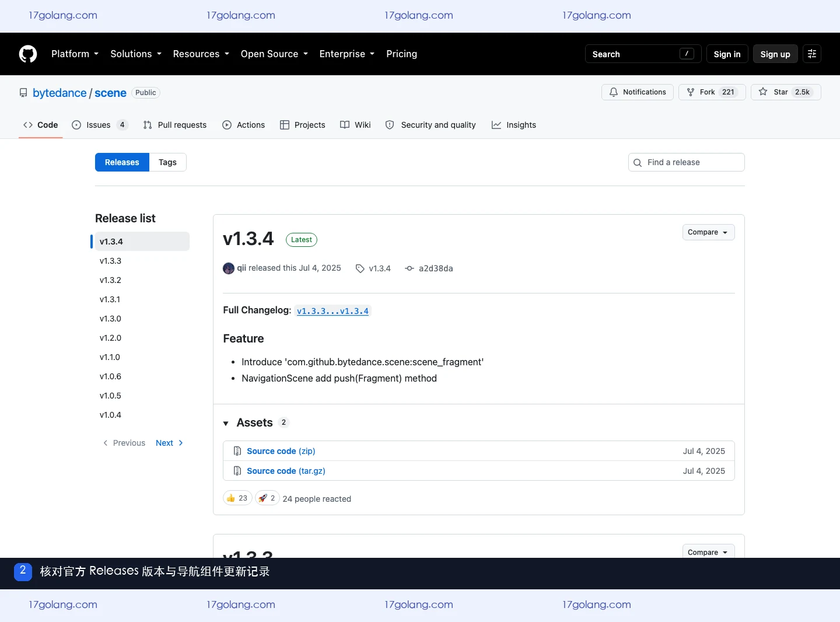The height and width of the screenshot is (622, 840).
Task: View the Insights tab
Action: pos(514,125)
